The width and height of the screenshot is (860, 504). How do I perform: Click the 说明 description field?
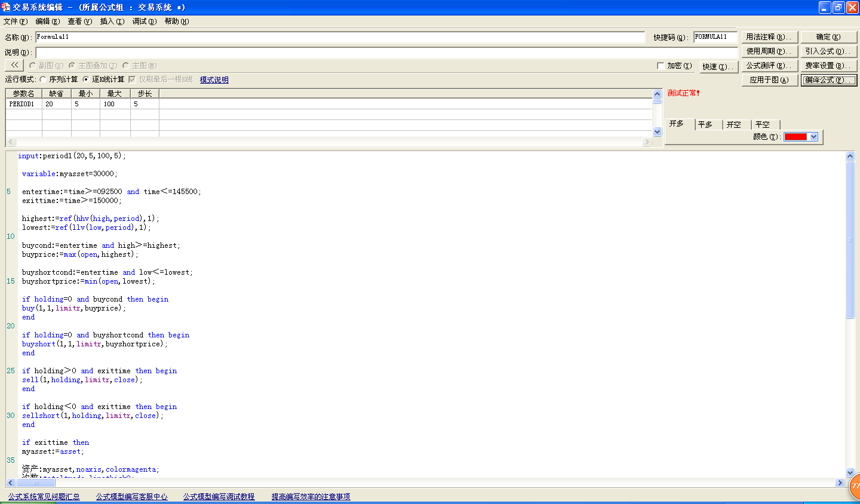pyautogui.click(x=387, y=53)
